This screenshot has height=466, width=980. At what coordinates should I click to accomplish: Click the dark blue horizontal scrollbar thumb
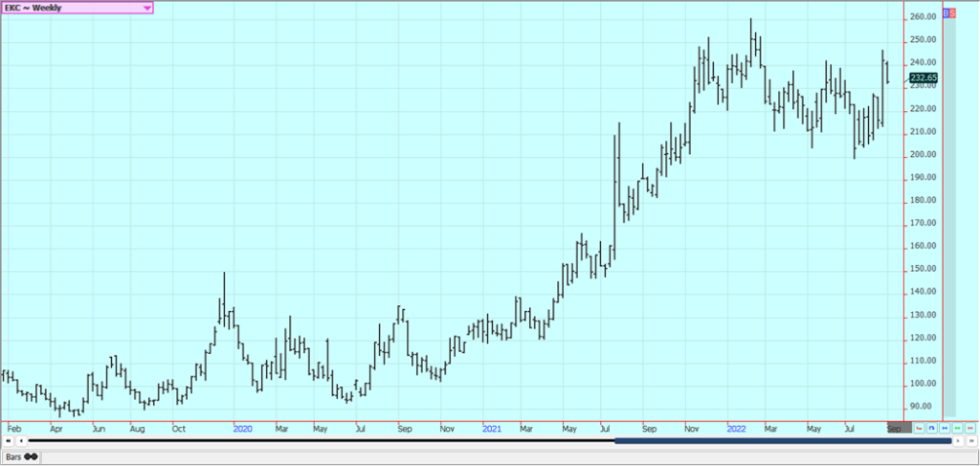coord(783,441)
